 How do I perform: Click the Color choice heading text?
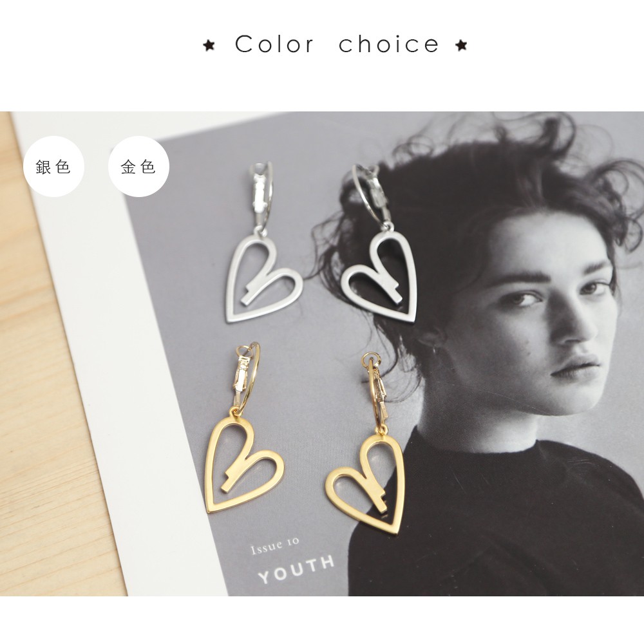click(x=337, y=44)
